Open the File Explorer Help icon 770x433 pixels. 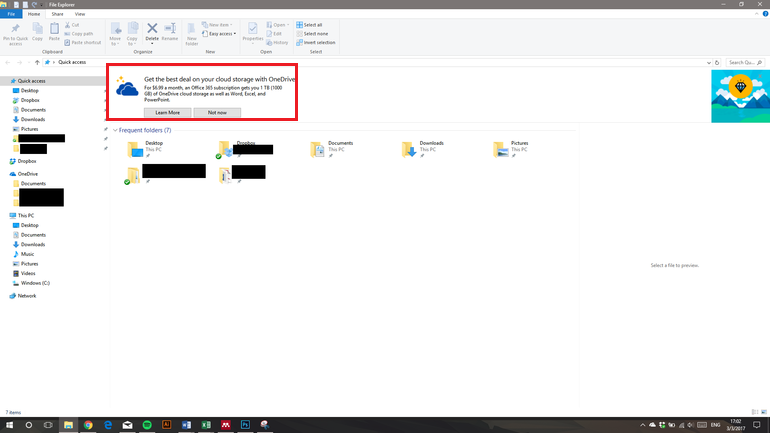(765, 14)
